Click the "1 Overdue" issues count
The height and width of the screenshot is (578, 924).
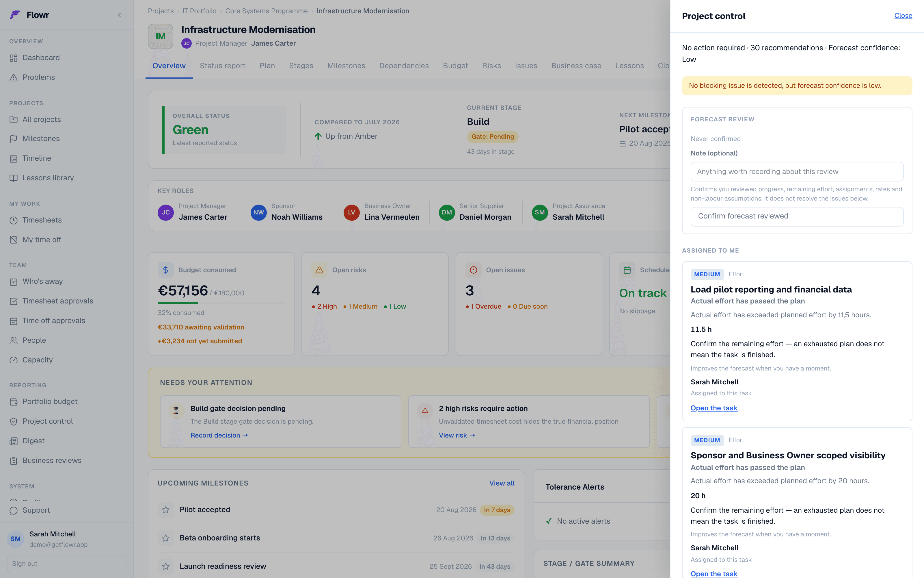click(x=483, y=307)
